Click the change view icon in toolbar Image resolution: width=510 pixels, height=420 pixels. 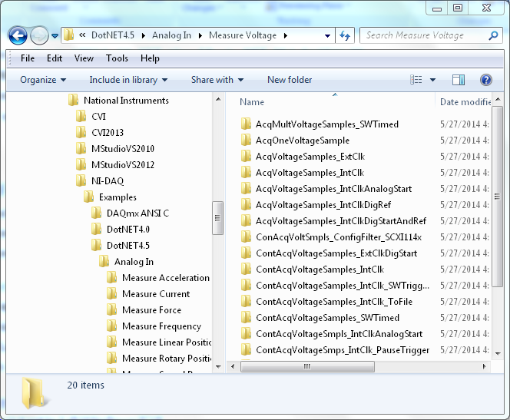[416, 80]
